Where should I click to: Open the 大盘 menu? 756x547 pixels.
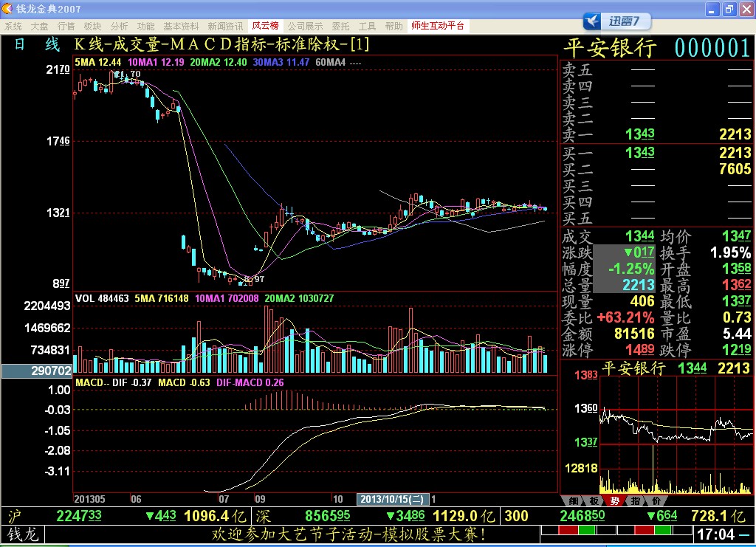(x=40, y=26)
